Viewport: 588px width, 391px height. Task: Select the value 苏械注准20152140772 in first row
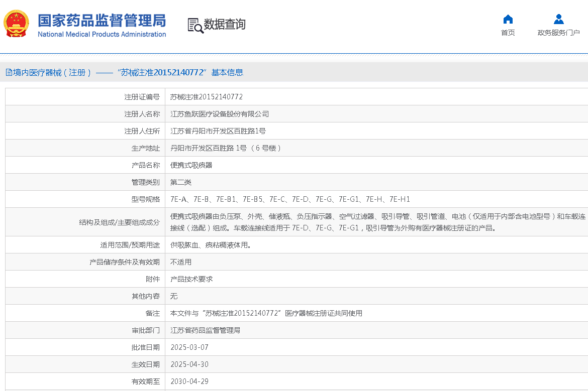[206, 97]
